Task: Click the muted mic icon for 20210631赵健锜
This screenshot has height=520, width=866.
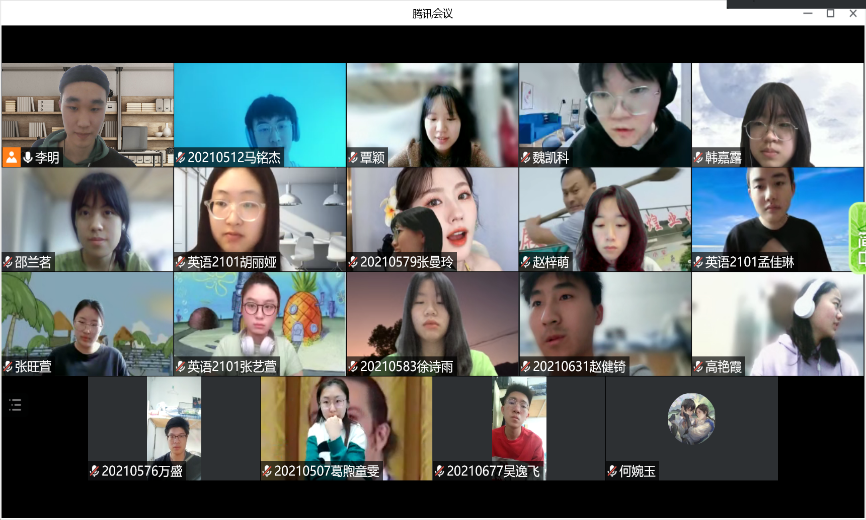Action: pyautogui.click(x=526, y=367)
